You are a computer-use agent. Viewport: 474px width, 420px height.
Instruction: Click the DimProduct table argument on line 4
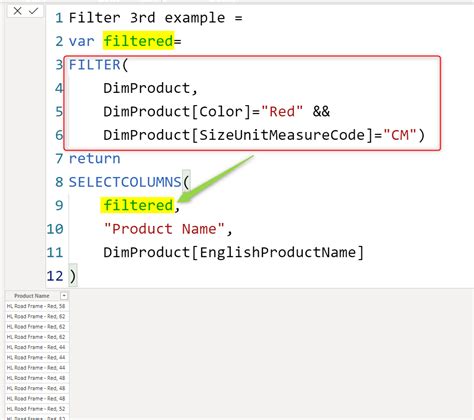point(147,88)
